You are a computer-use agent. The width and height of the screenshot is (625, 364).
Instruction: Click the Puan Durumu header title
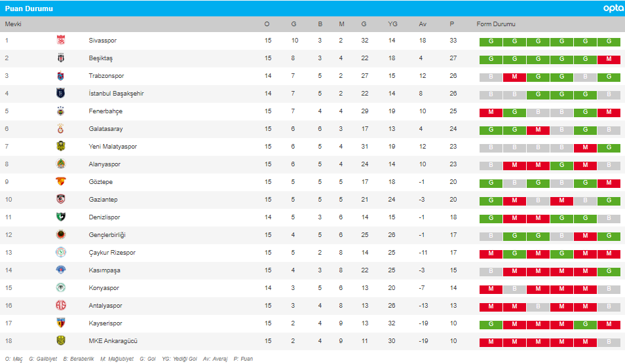[29, 9]
